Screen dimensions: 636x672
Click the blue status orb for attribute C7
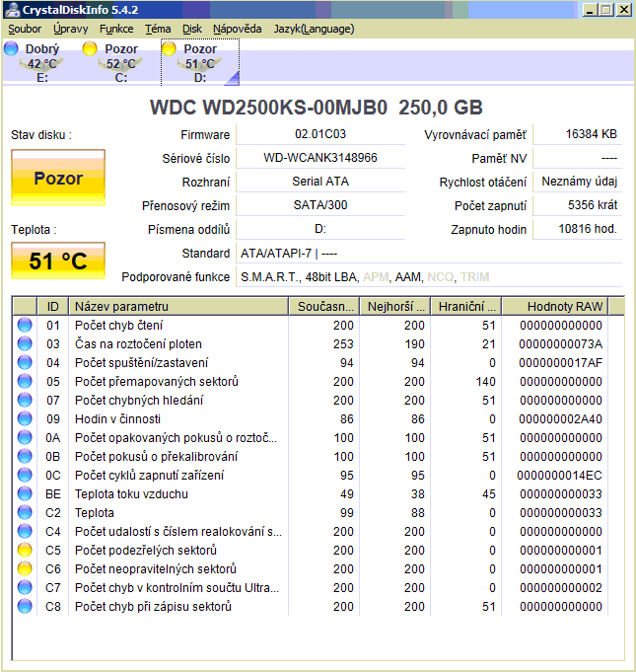pos(25,587)
